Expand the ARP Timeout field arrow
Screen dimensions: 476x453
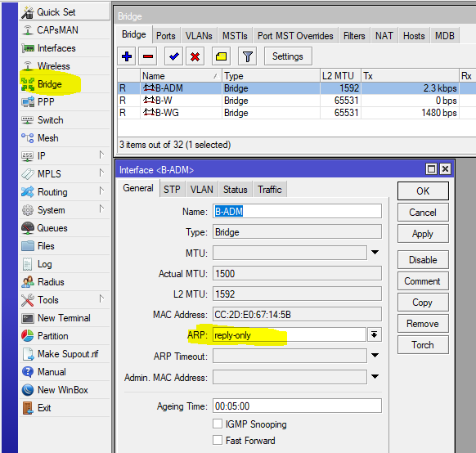pos(375,356)
